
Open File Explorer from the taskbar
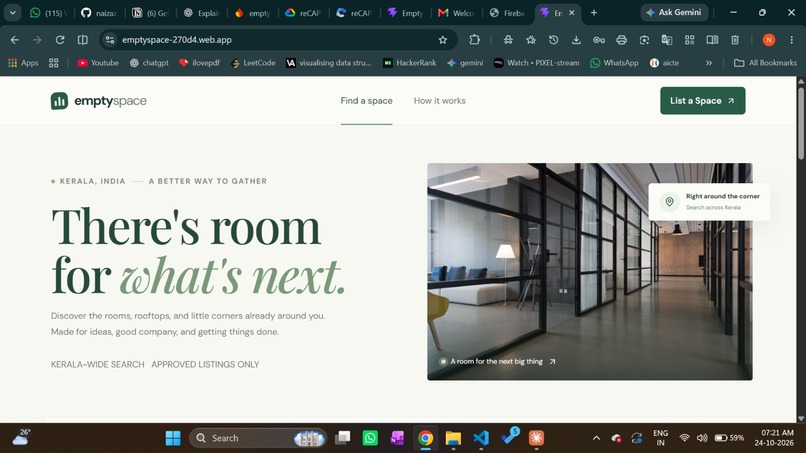pos(453,438)
